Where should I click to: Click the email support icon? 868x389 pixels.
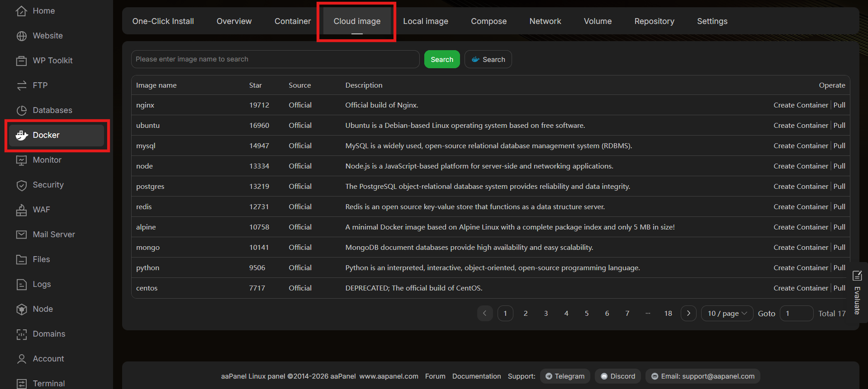click(x=655, y=376)
